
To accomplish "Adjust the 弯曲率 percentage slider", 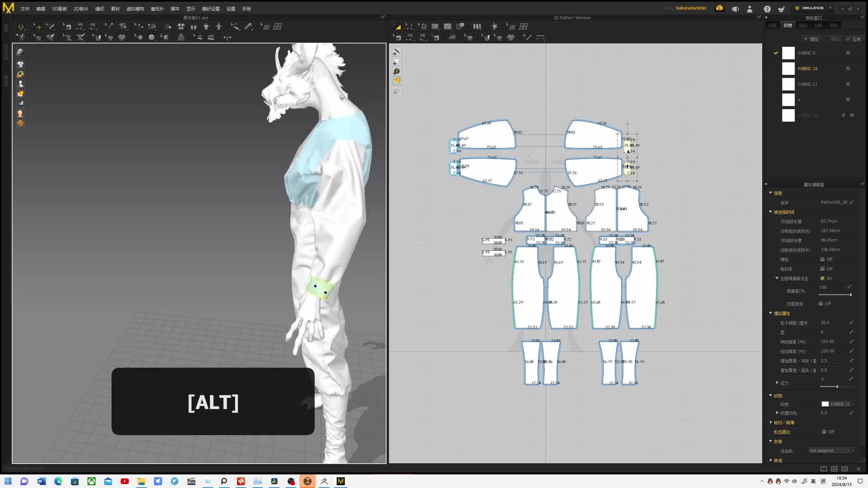I will coord(850,295).
